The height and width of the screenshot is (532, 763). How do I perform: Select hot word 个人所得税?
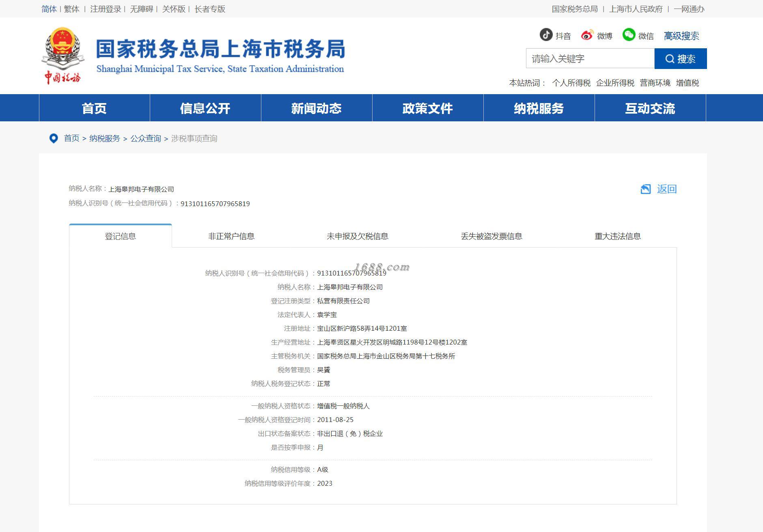click(x=571, y=83)
